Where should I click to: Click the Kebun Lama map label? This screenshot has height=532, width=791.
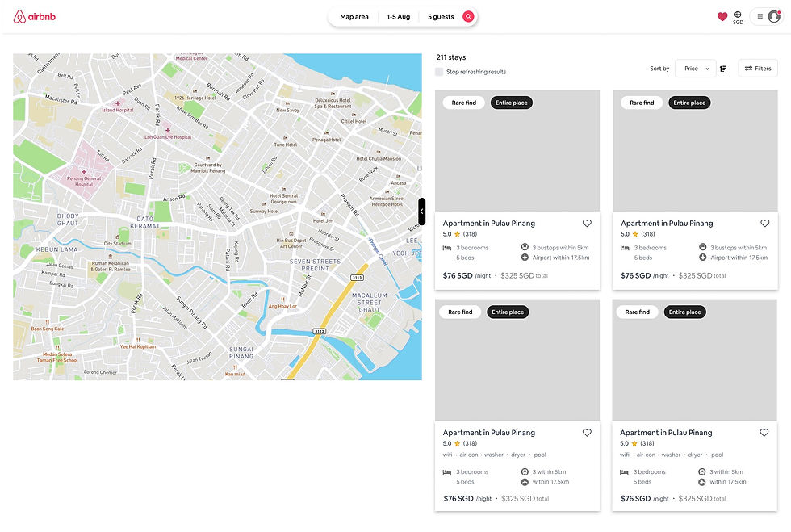point(56,249)
